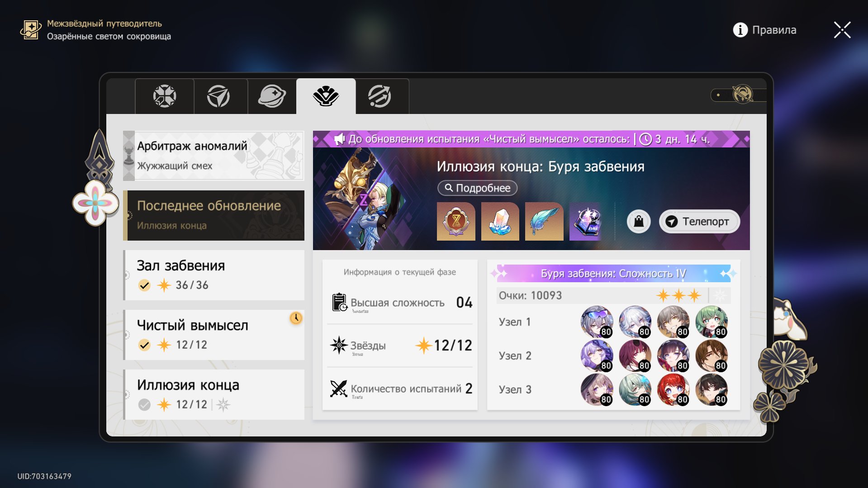
Task: Select first character portrait in Узел 3
Action: tap(597, 390)
